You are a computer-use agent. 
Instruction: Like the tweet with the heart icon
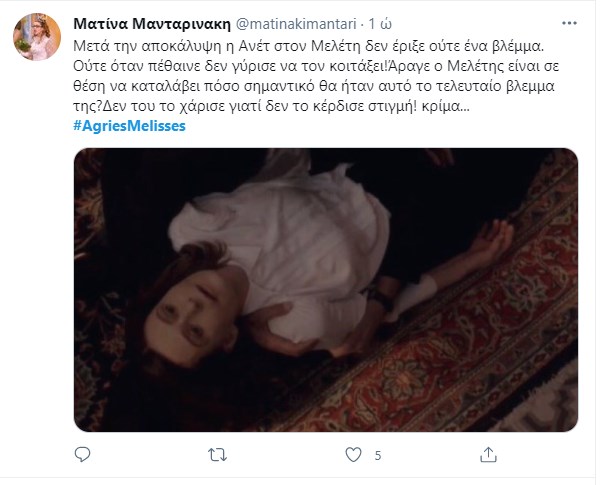[353, 455]
